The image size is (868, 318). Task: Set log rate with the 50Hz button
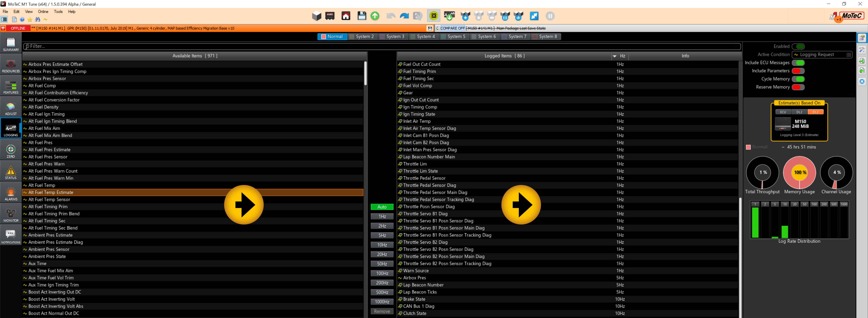pyautogui.click(x=382, y=264)
